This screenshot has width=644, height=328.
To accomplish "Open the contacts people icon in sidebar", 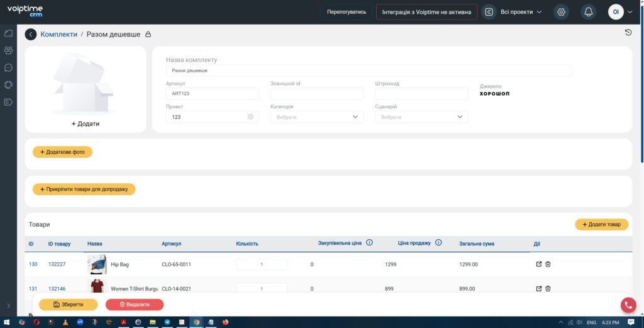I will [x=8, y=50].
